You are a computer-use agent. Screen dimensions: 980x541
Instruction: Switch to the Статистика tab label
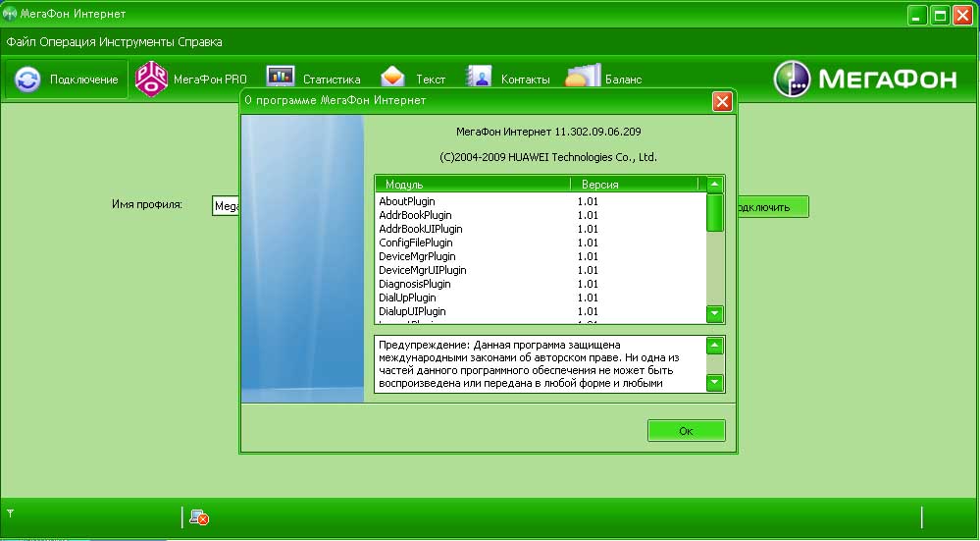point(332,80)
